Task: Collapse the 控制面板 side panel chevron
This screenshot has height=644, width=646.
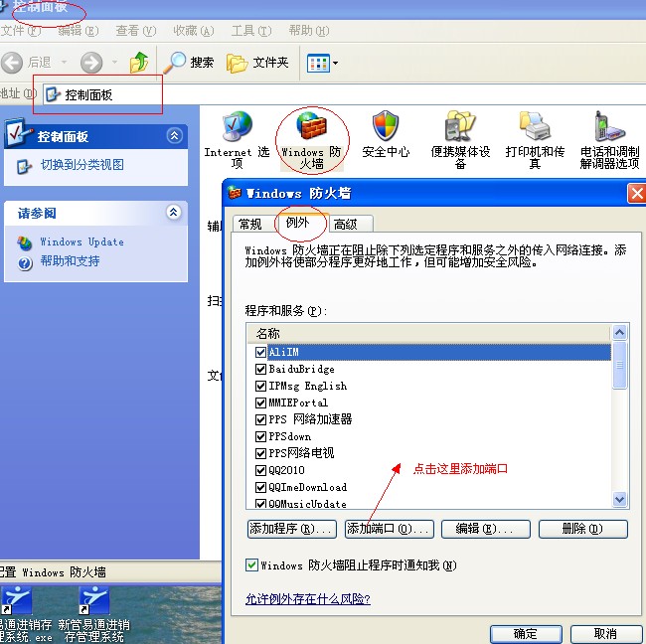Action: 174,135
